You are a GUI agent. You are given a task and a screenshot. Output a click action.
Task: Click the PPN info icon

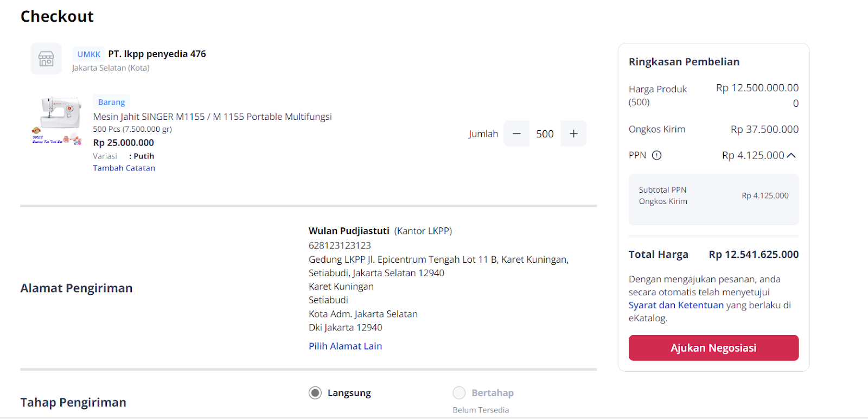pos(658,155)
